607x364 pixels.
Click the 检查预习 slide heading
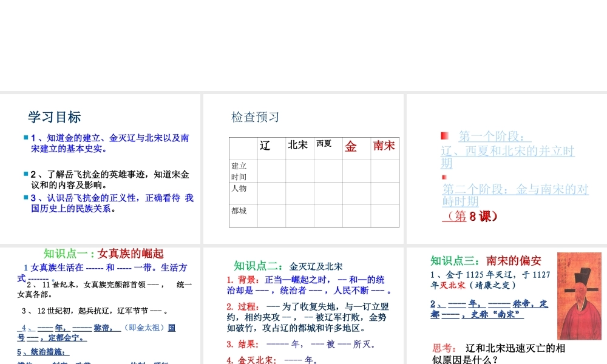pyautogui.click(x=255, y=117)
